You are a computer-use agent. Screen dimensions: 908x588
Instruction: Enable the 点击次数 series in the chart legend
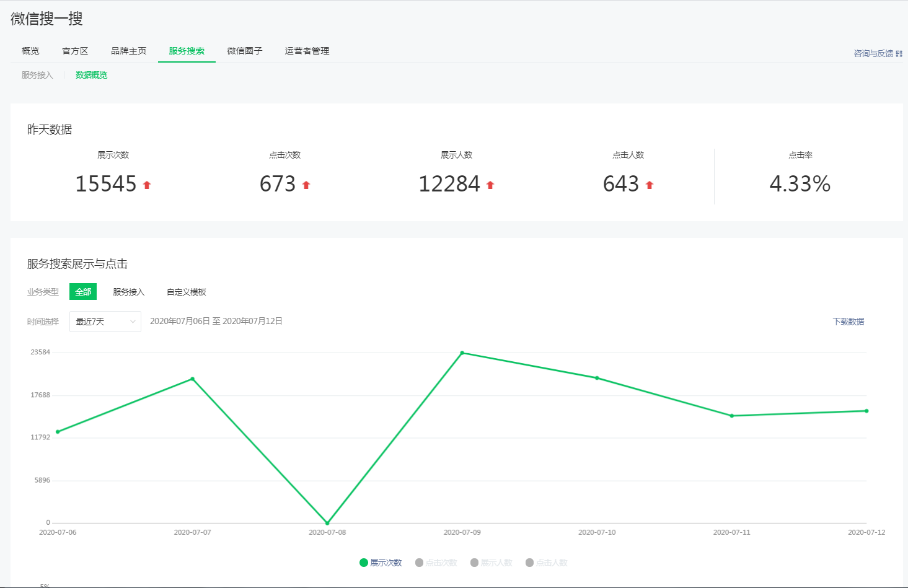tap(436, 563)
